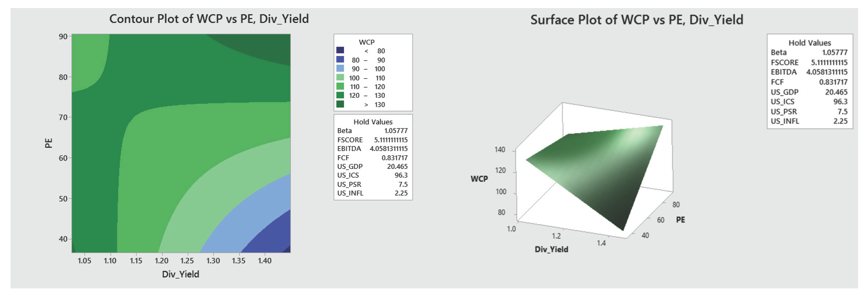The width and height of the screenshot is (868, 296).
Task: Click the 1.40 tick label on contour x-axis
Action: point(265,261)
